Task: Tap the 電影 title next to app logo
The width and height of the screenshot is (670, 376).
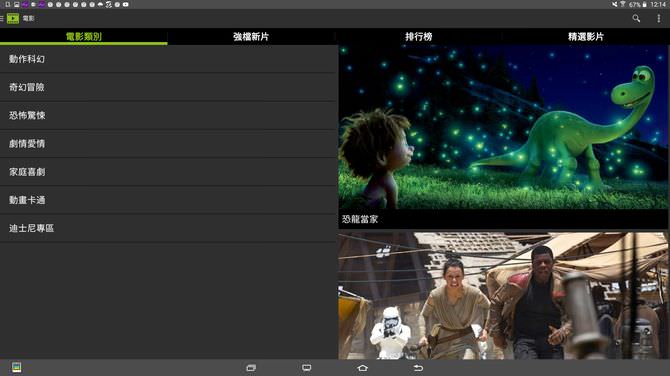Action: [x=28, y=18]
